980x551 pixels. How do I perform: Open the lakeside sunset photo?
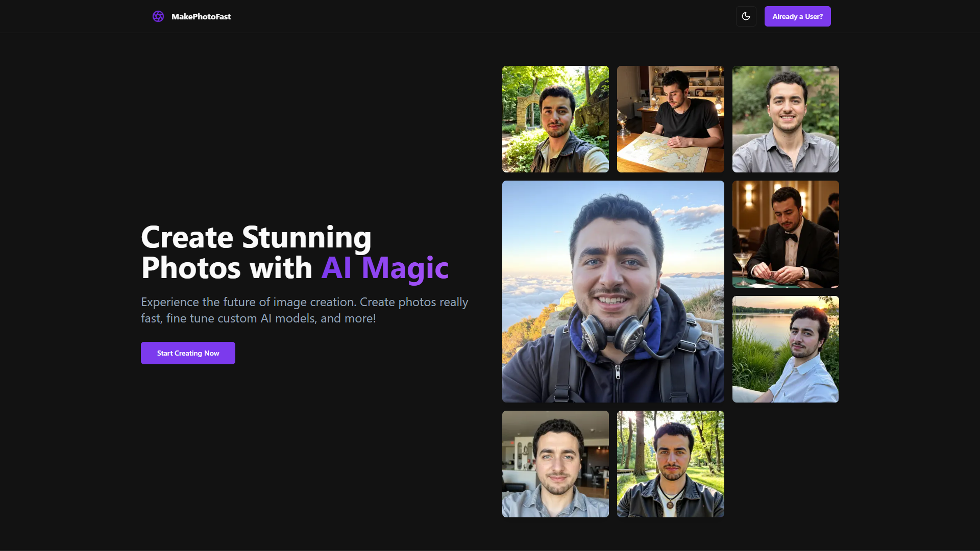pos(786,349)
